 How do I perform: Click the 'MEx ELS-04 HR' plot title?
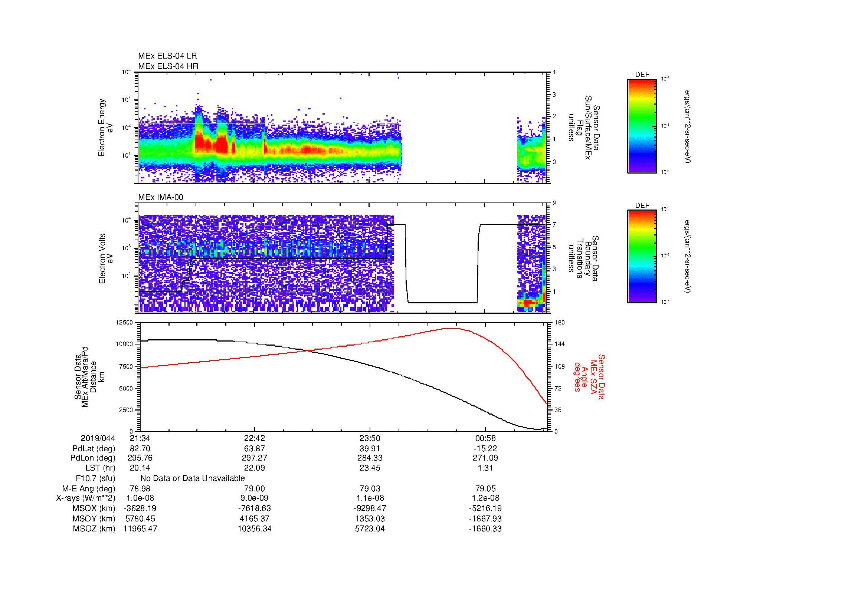point(168,66)
